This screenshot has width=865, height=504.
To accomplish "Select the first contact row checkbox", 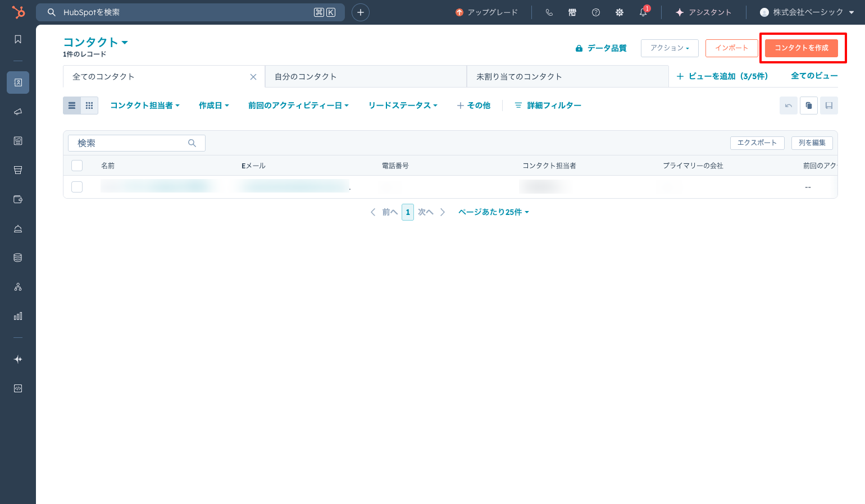I will [77, 187].
